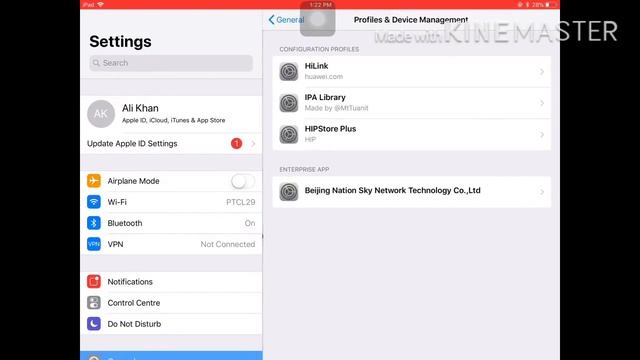This screenshot has width=640, height=360.
Task: Open Do Not Disturb settings
Action: click(171, 324)
